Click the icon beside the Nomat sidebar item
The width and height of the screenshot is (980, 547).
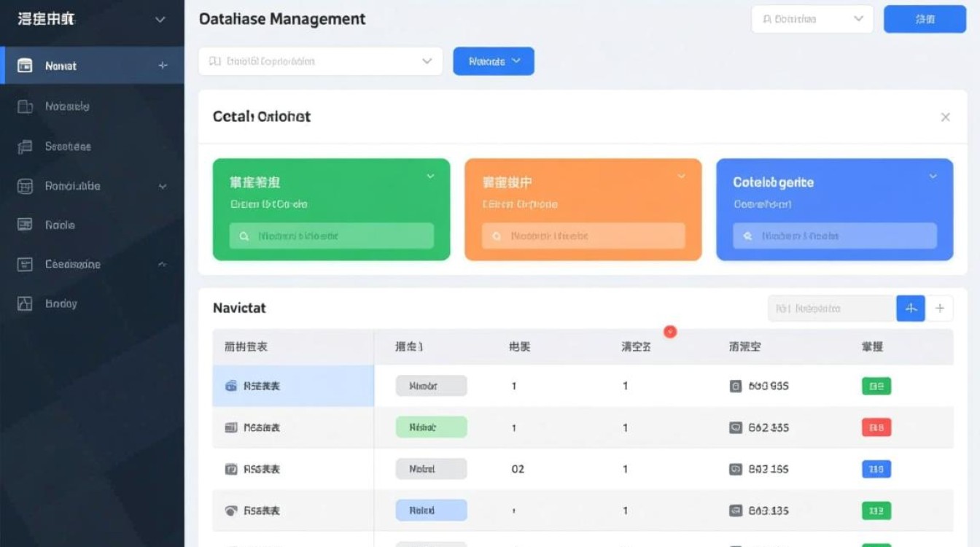tap(25, 66)
